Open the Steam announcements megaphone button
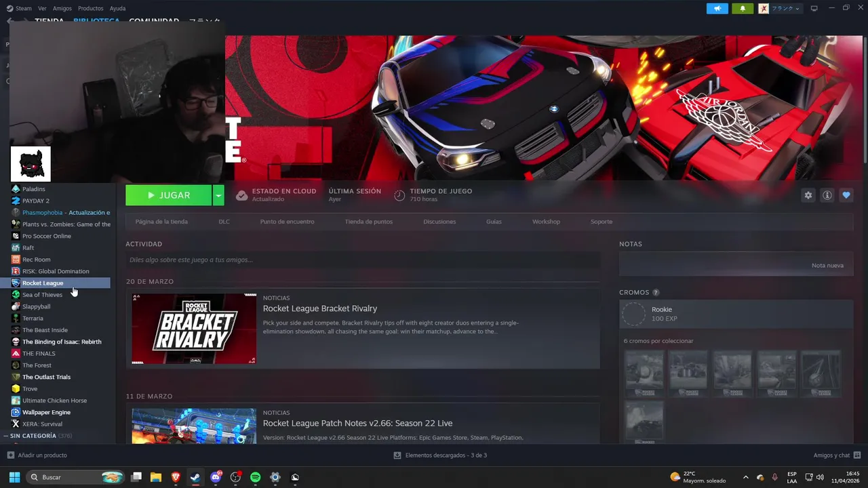Screen dimensions: 868x488 717,8
